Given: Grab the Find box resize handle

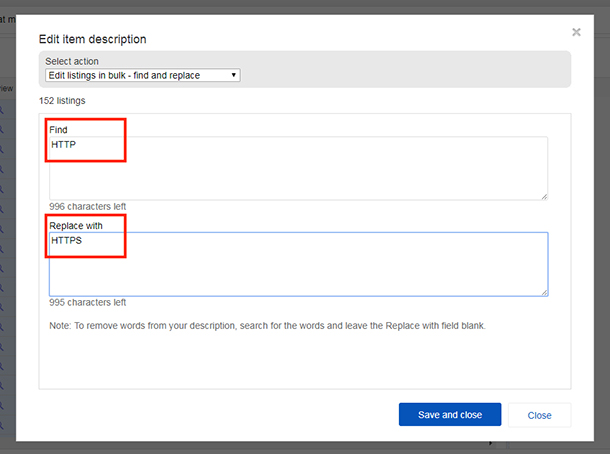Looking at the screenshot, I should (x=544, y=197).
